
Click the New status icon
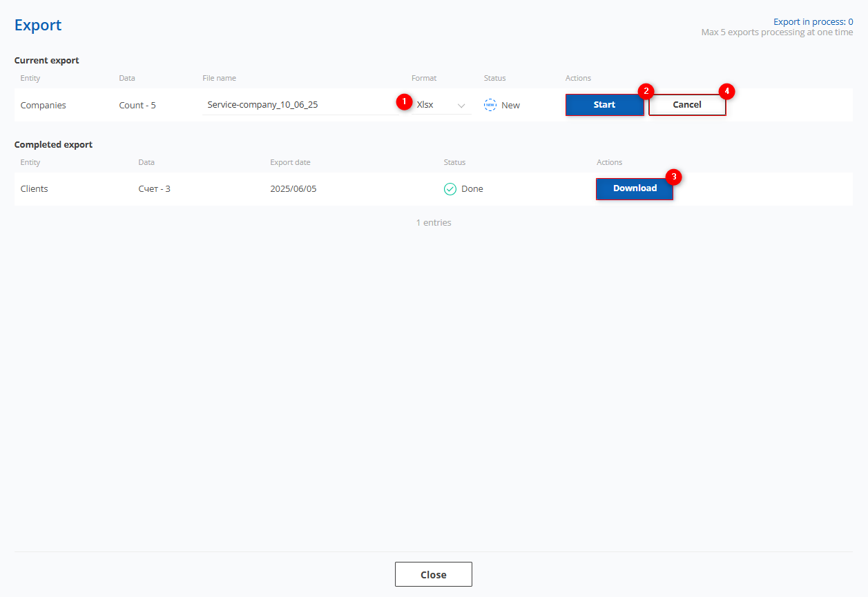490,105
